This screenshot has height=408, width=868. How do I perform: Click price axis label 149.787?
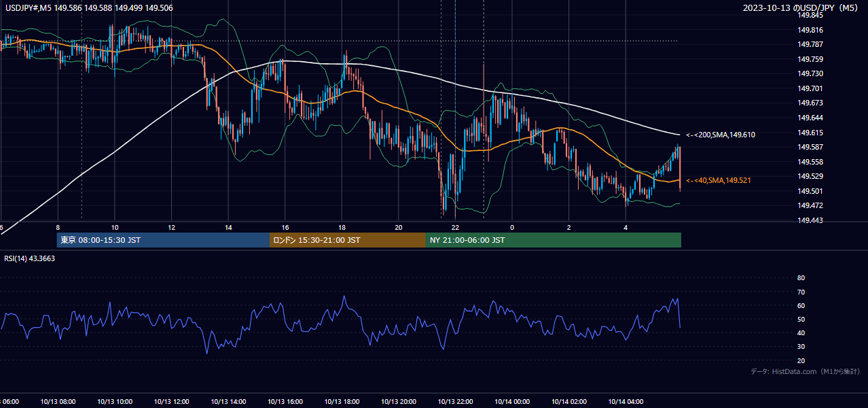click(x=811, y=44)
